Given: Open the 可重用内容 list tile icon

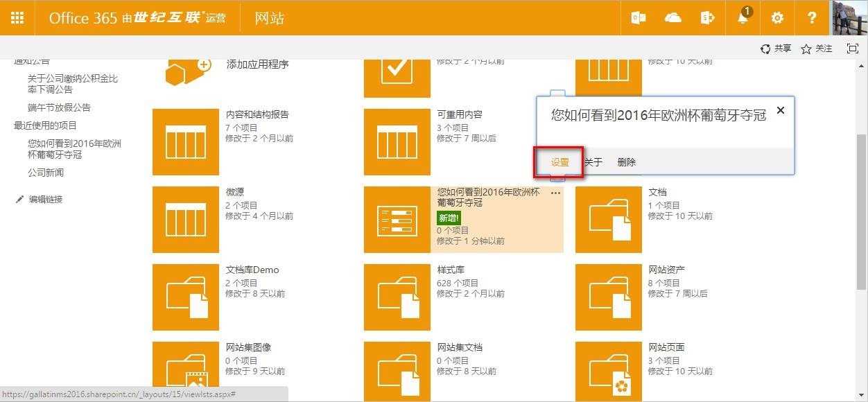Looking at the screenshot, I should (x=397, y=142).
